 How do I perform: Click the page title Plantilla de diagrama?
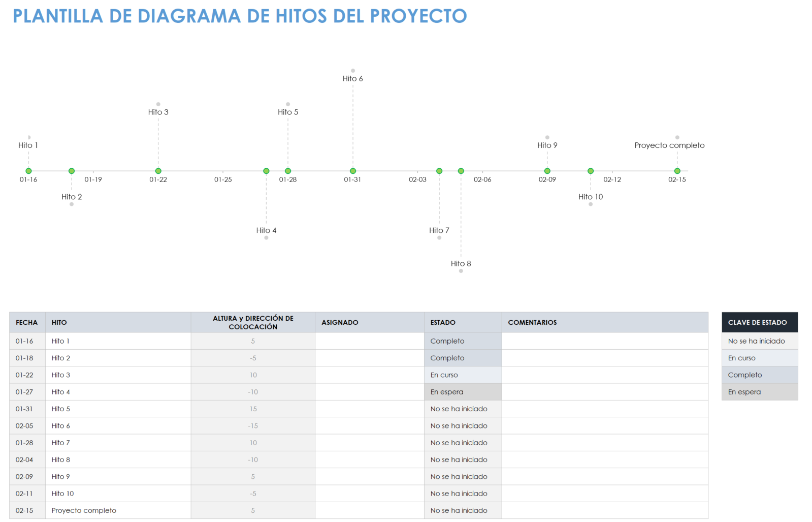[240, 16]
